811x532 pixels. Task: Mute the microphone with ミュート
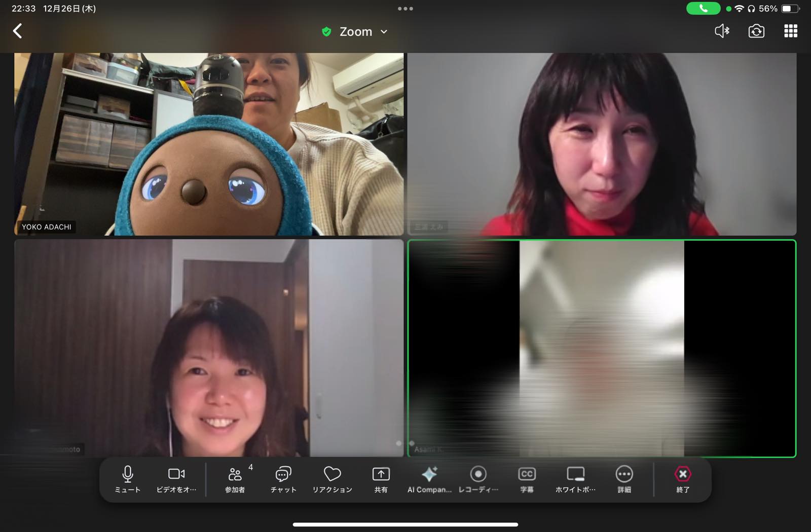(127, 479)
